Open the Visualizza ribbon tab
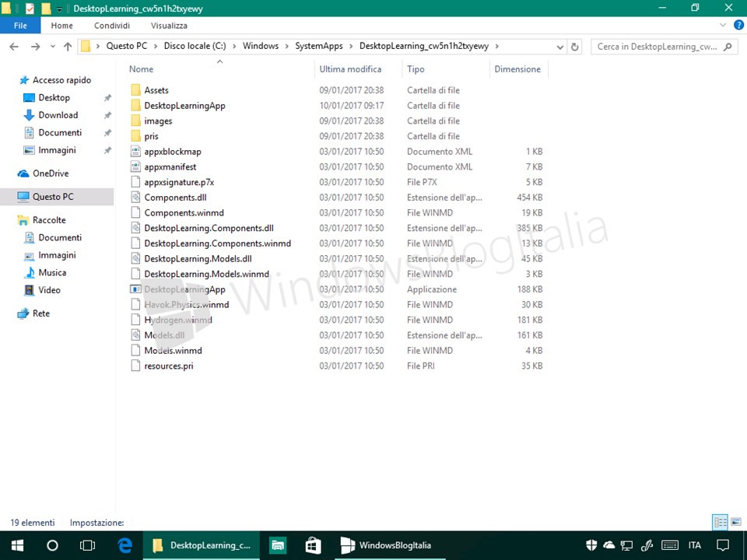Viewport: 747px width, 560px height. click(169, 25)
